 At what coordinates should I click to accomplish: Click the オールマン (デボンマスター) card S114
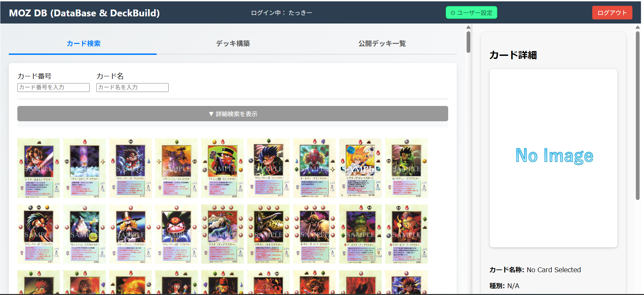[x=314, y=168]
